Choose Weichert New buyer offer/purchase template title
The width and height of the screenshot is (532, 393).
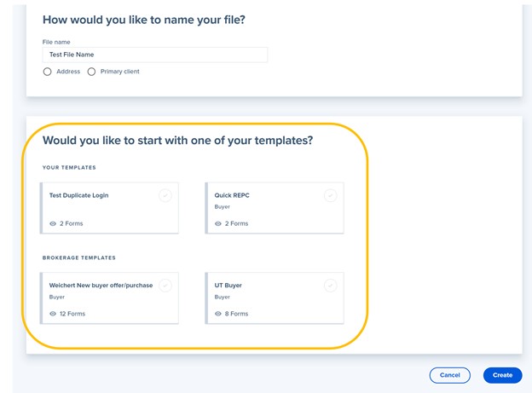pyautogui.click(x=101, y=286)
